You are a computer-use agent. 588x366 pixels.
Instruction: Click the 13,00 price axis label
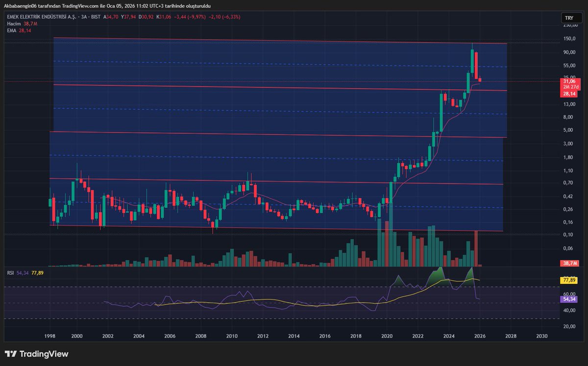click(x=570, y=104)
